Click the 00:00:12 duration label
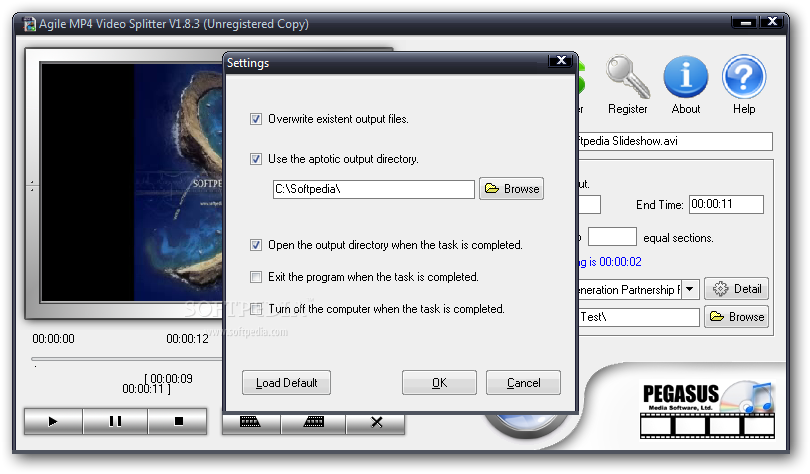810x474 pixels. pos(187,339)
